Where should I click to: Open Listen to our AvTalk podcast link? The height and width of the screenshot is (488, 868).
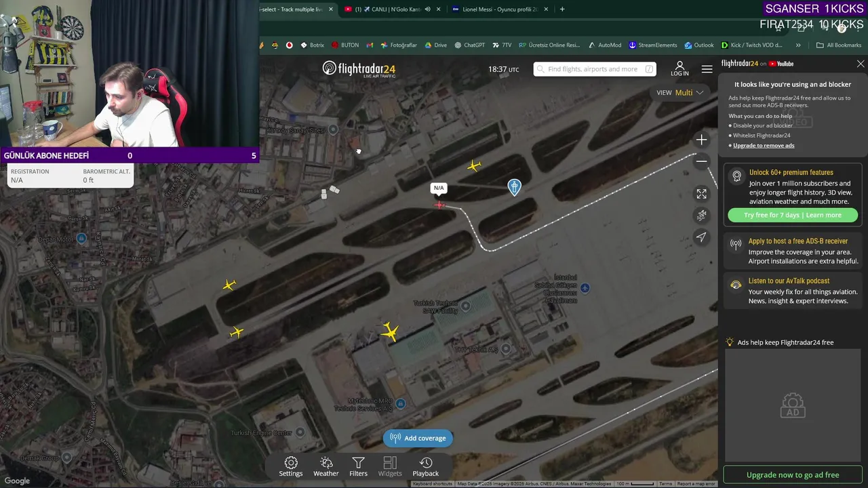point(789,281)
